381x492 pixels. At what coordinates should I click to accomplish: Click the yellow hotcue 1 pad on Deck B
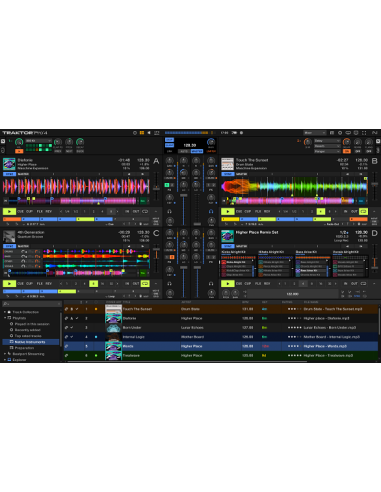[x=230, y=219]
